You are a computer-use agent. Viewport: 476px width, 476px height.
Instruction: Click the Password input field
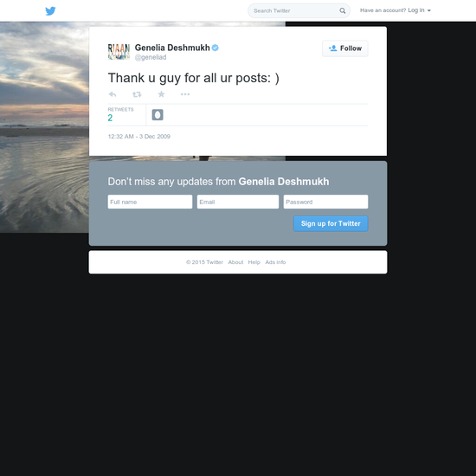(x=325, y=202)
